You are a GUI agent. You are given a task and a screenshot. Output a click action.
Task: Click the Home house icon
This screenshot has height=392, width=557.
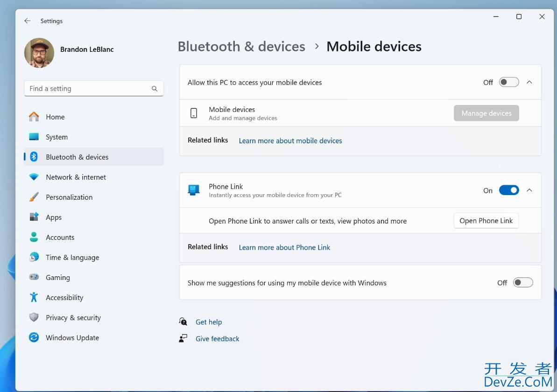point(34,117)
